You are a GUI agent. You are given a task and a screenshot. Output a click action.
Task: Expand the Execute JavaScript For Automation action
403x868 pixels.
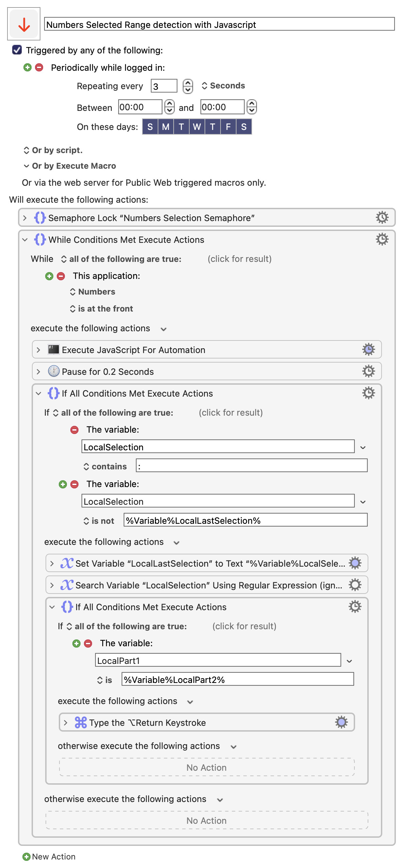38,350
